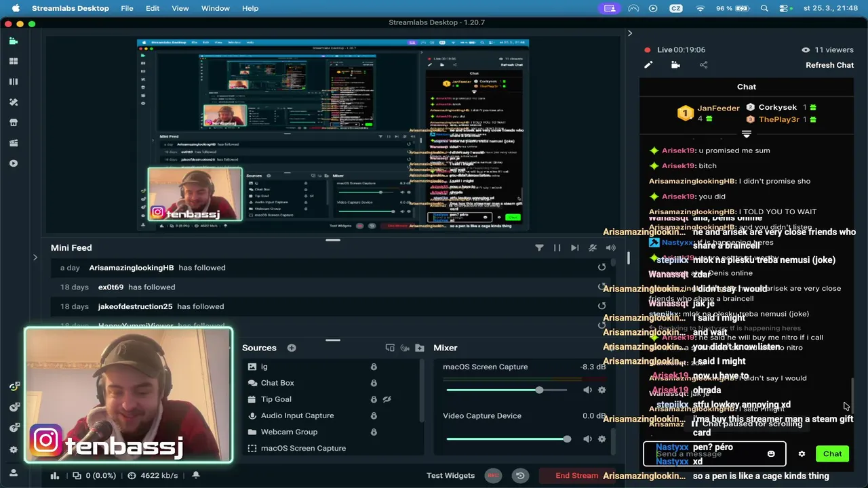Toggle the lock on ig source
Viewport: 868px width, 488px height.
(374, 367)
